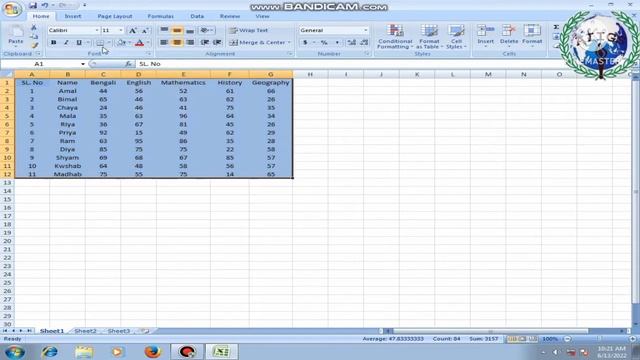This screenshot has width=640, height=360.
Task: Toggle Italic formatting
Action: (x=66, y=42)
